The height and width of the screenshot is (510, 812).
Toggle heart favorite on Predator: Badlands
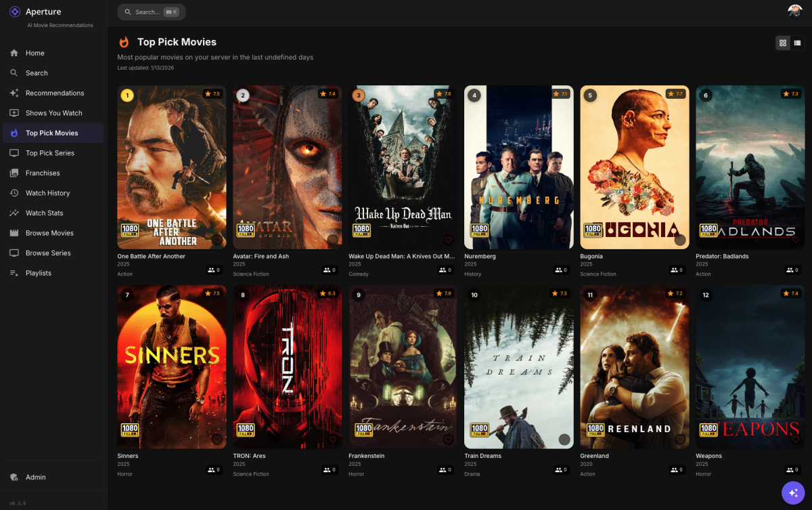point(795,240)
